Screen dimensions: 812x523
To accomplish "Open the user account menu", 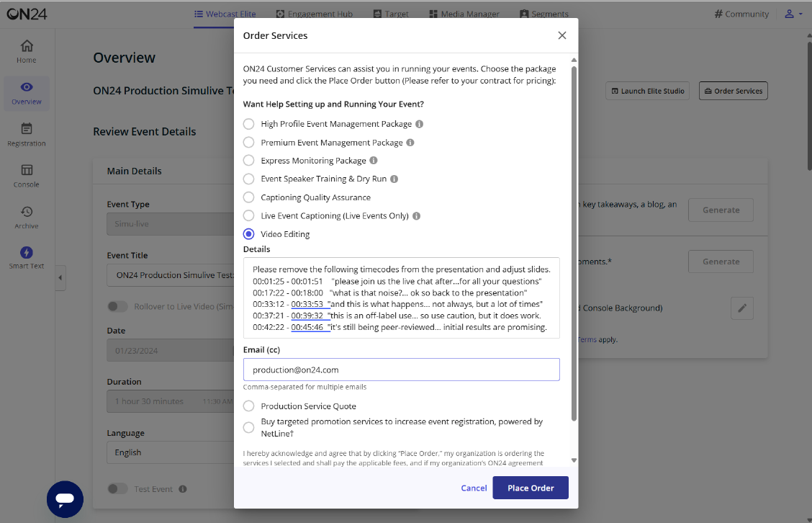I will coord(793,14).
